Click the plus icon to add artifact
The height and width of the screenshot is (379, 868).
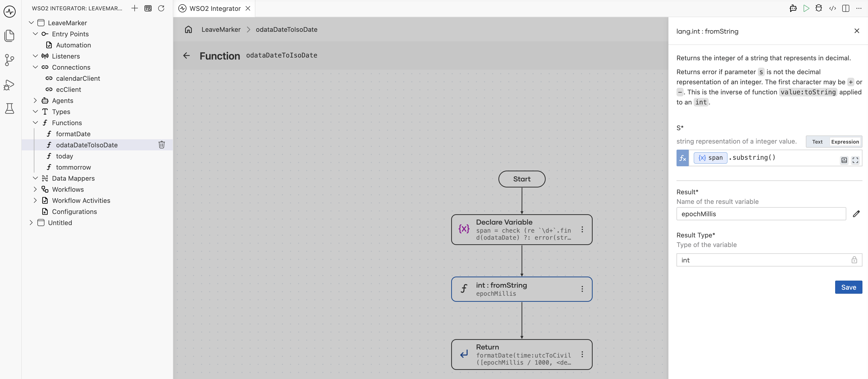coord(134,8)
